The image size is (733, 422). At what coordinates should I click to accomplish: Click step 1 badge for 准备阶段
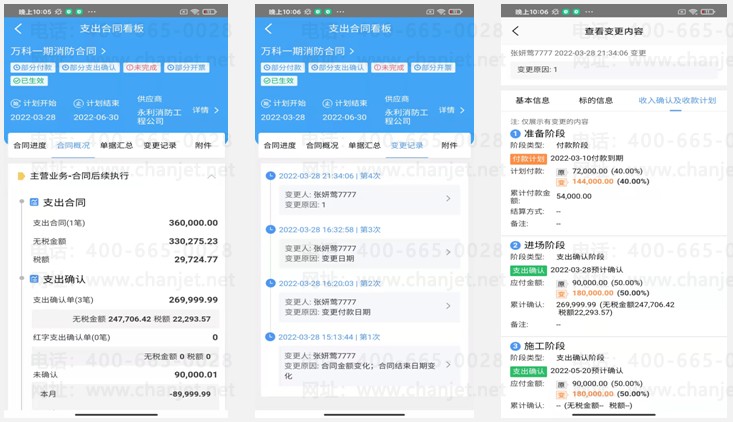pyautogui.click(x=515, y=134)
